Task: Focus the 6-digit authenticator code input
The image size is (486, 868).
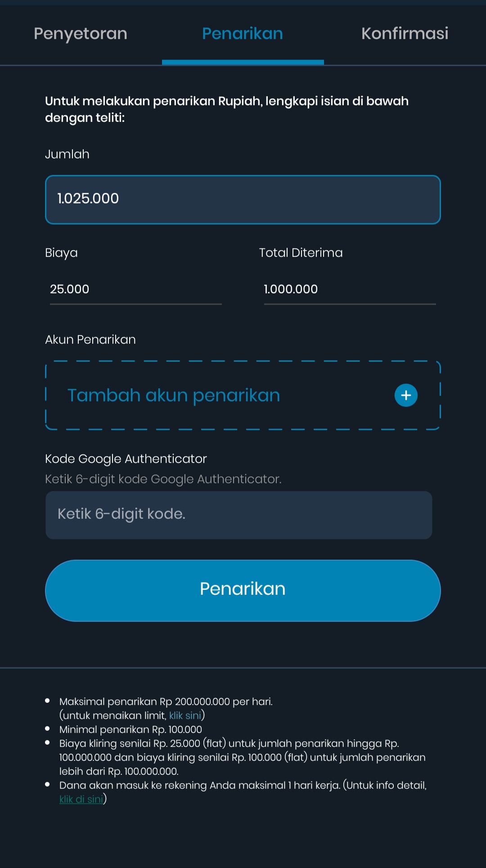Action: (x=238, y=515)
